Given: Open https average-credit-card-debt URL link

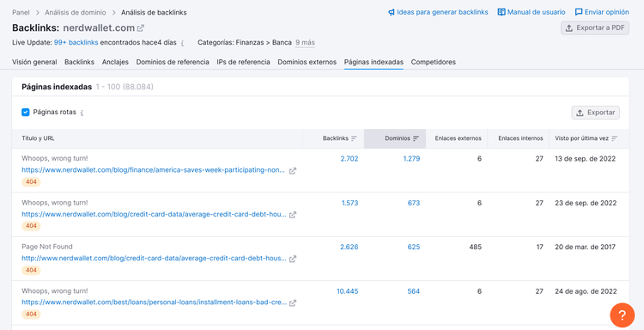Looking at the screenshot, I should tap(154, 215).
